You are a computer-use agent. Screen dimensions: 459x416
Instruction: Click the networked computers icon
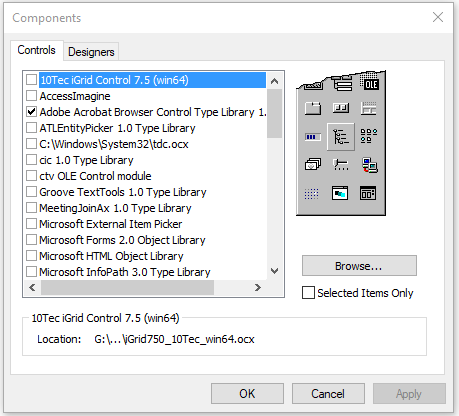pos(369,165)
